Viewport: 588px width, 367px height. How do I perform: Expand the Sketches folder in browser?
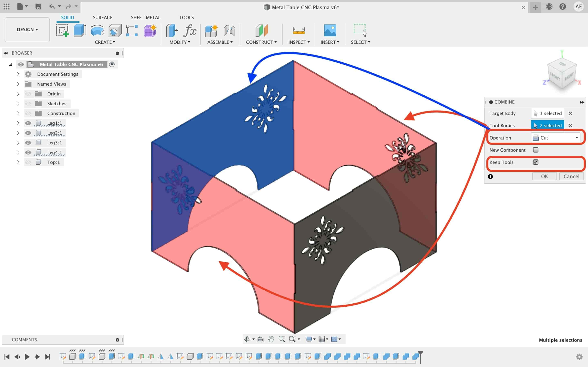pos(17,103)
